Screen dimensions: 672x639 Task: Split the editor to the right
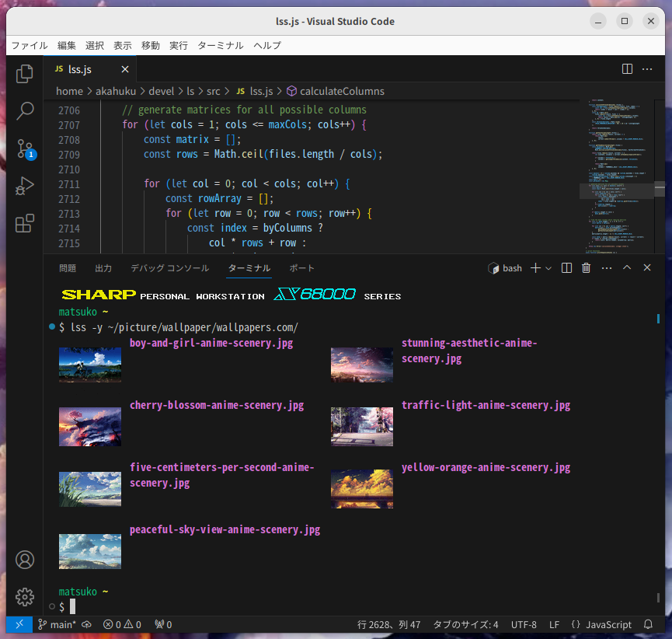(x=627, y=69)
